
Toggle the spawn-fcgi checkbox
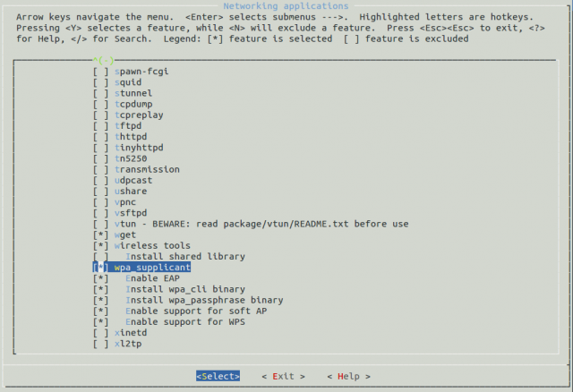click(x=100, y=72)
